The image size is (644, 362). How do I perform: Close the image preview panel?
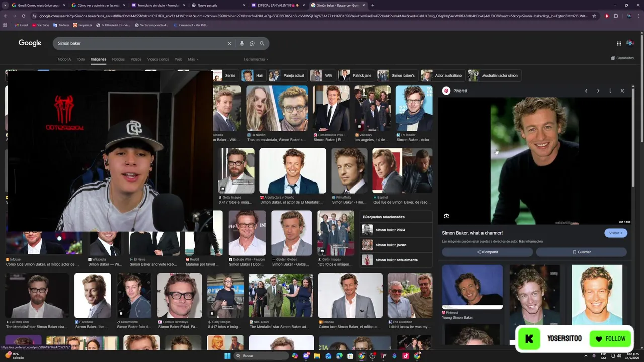[622, 91]
